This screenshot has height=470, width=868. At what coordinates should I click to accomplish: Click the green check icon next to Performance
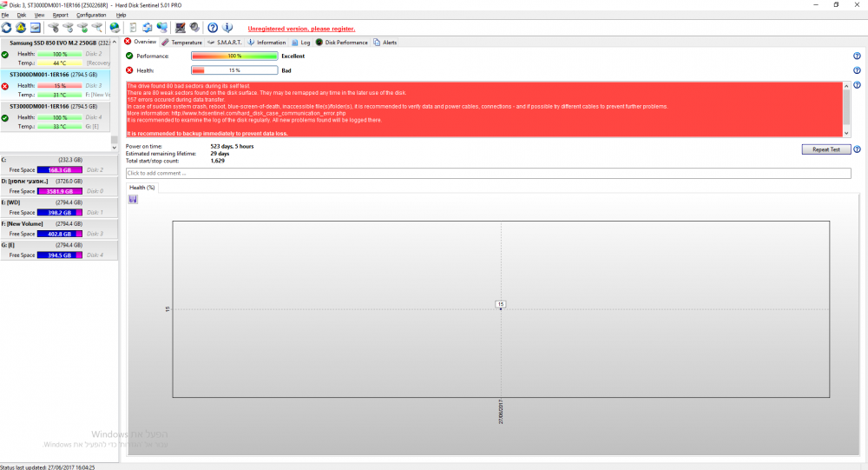pyautogui.click(x=129, y=56)
